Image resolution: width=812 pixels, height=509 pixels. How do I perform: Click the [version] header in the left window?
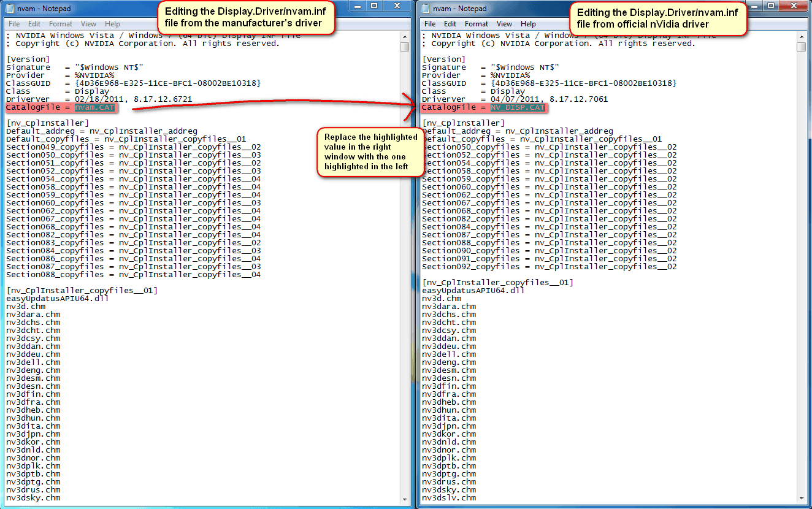pyautogui.click(x=28, y=59)
